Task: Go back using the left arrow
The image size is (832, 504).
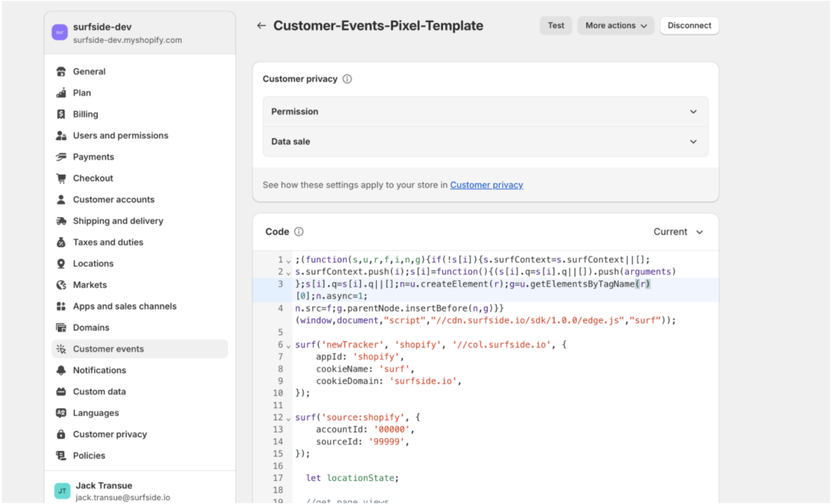Action: 261,26
